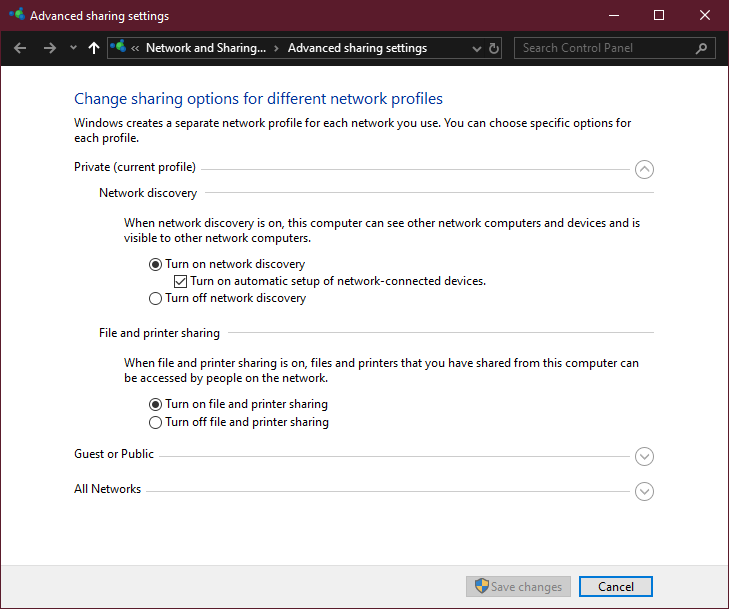Collapse the Private profile section
Screen dimensions: 729x609
click(645, 169)
